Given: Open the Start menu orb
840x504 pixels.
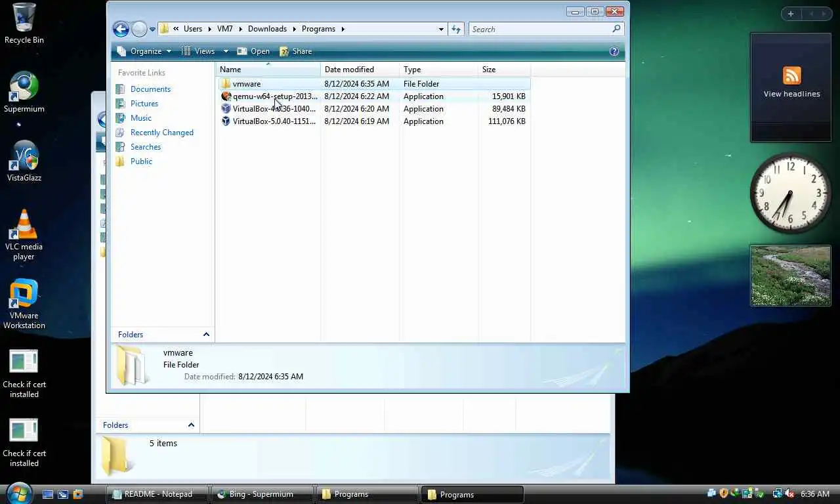Looking at the screenshot, I should [x=18, y=493].
